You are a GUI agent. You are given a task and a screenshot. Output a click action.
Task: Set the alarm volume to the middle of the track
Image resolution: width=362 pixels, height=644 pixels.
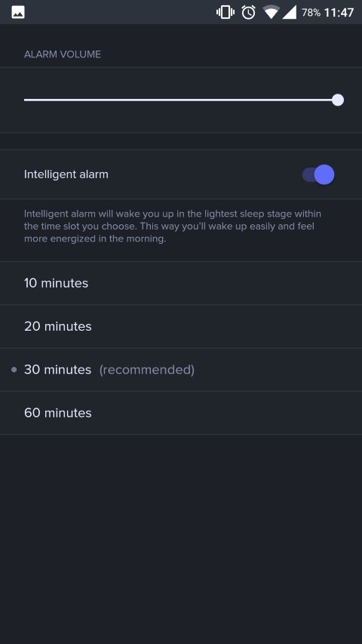tap(181, 100)
